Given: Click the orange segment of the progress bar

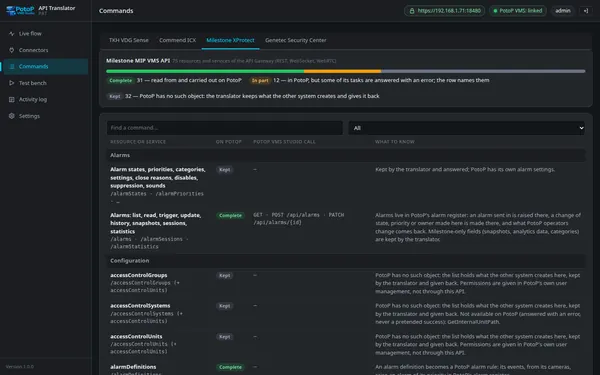Looking at the screenshot, I should point(342,71).
